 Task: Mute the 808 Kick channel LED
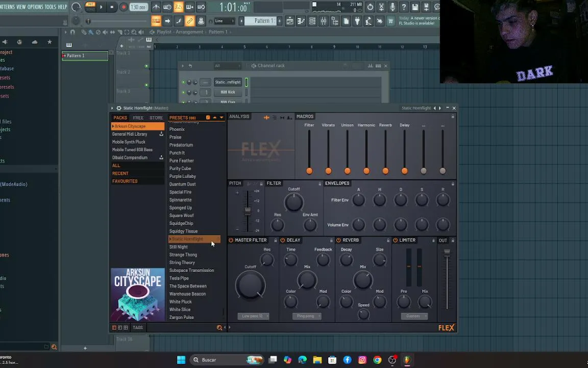pos(183,93)
